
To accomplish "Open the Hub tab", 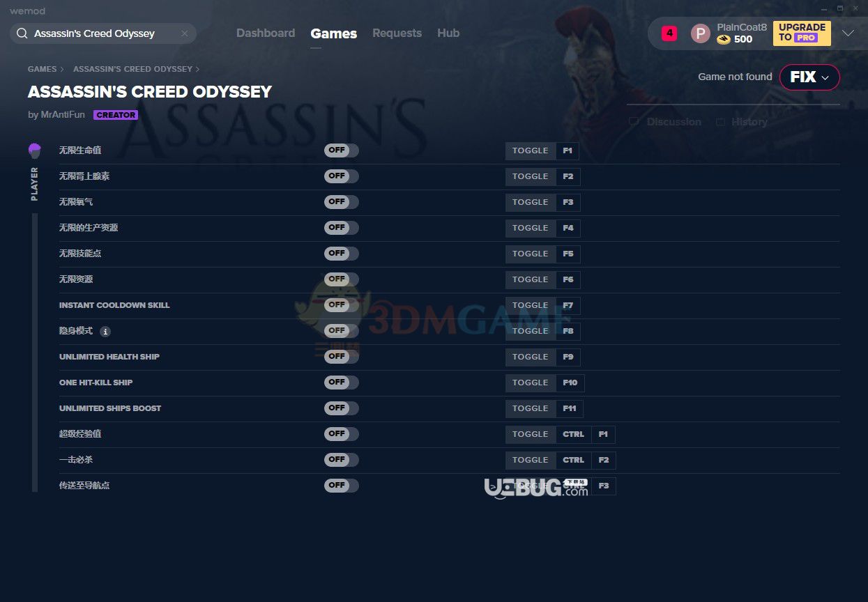I will point(448,33).
